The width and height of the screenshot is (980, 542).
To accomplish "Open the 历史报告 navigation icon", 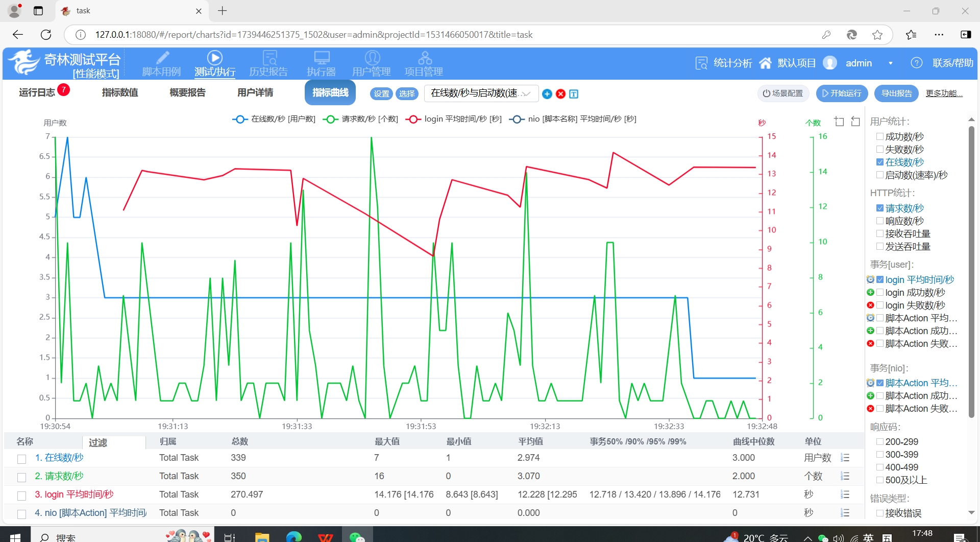I will 269,58.
